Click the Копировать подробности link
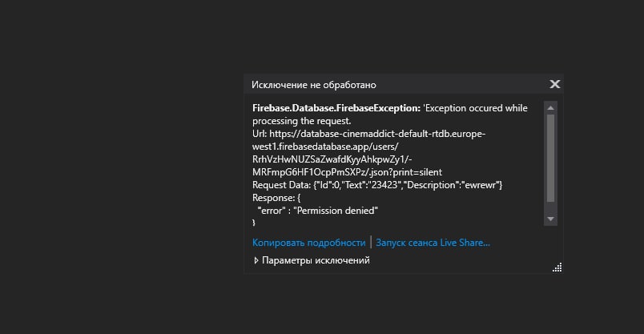644x334 pixels. (309, 243)
